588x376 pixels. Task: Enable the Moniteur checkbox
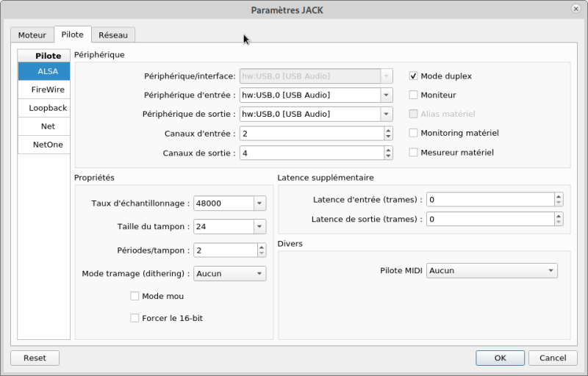[414, 95]
